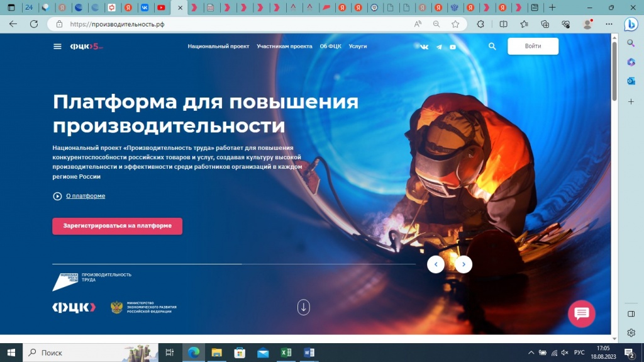Expand the Об ФЦК navigation item

(330, 47)
